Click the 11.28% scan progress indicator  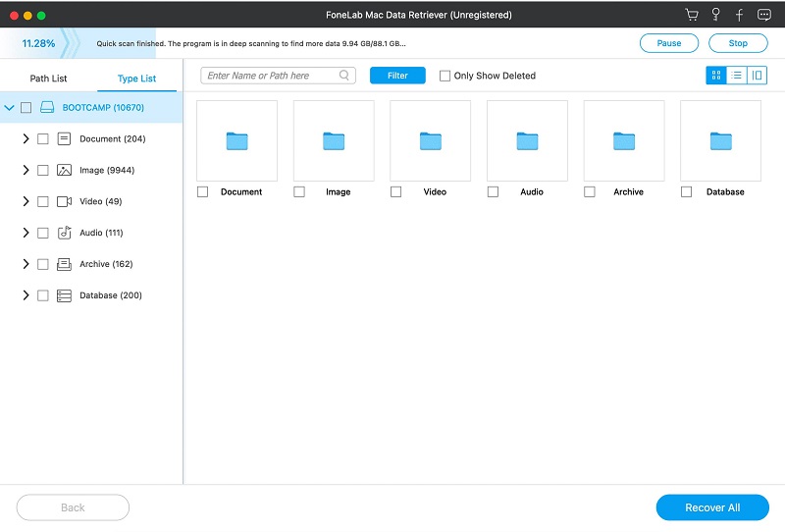point(38,43)
